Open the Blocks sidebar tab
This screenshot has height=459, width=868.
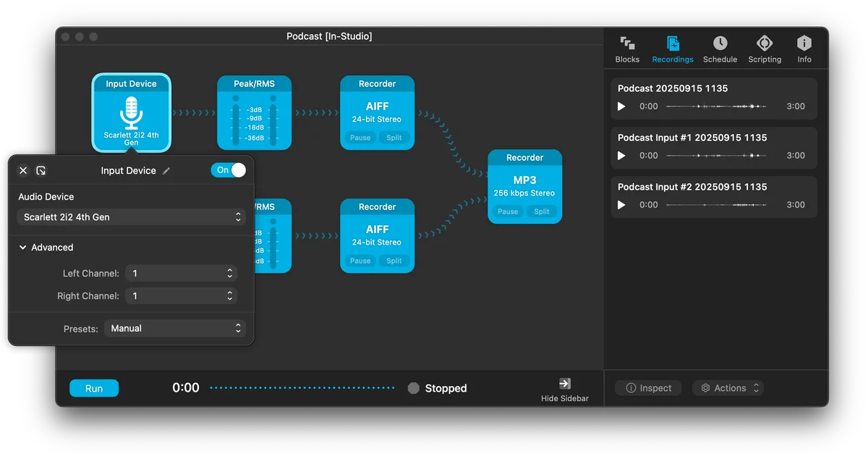(x=627, y=44)
